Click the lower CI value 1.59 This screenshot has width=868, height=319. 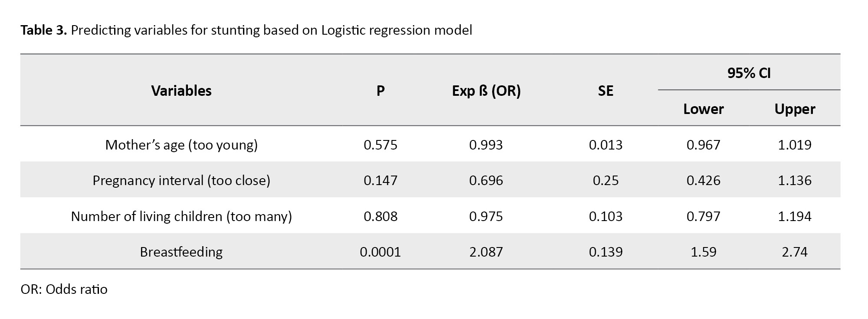(x=703, y=252)
